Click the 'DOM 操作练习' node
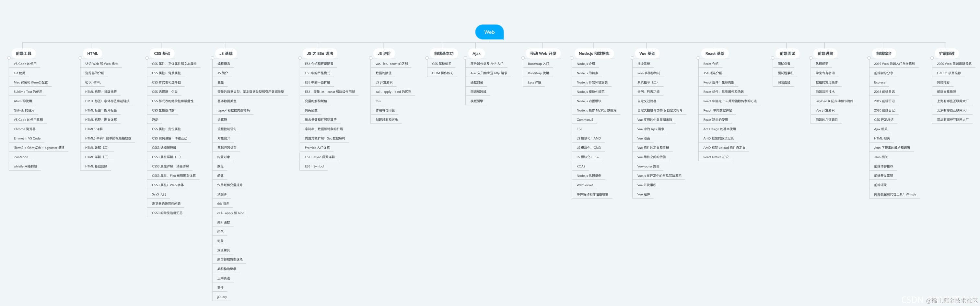The height and width of the screenshot is (306, 980). [442, 73]
